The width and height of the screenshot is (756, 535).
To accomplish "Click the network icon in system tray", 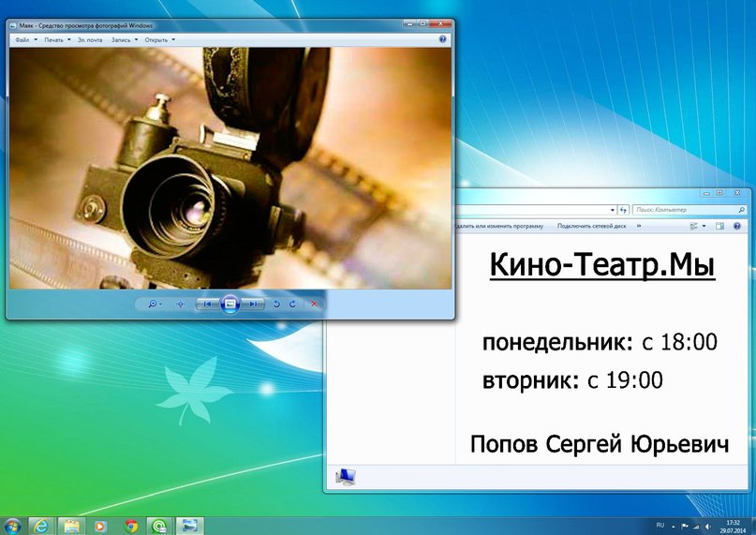I will coord(696,527).
